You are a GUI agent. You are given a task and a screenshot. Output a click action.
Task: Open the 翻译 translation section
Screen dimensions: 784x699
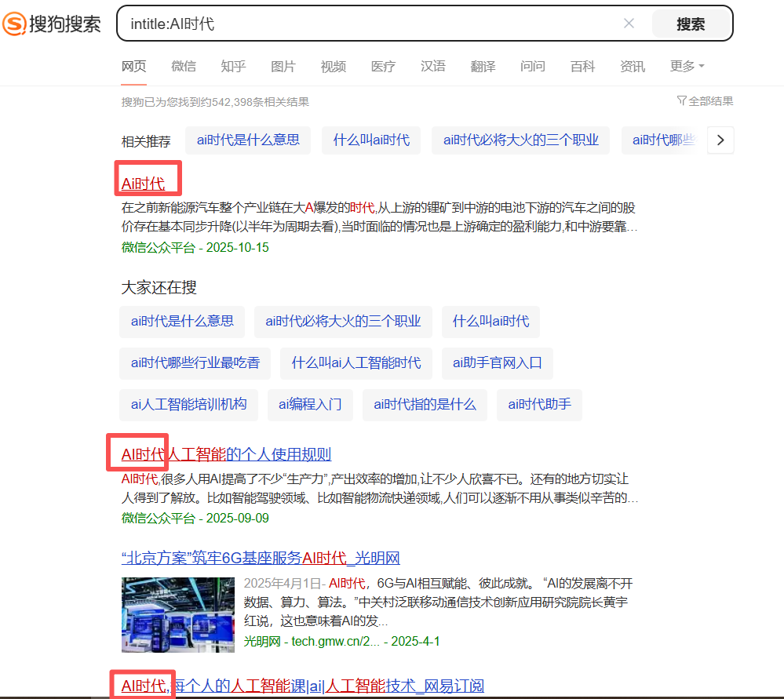(483, 67)
